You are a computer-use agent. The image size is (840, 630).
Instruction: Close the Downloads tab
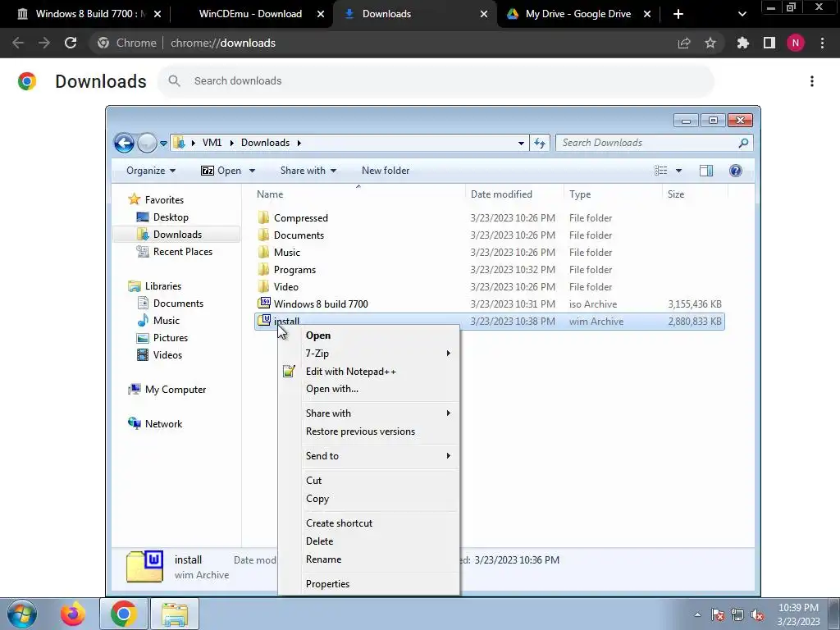(x=484, y=14)
